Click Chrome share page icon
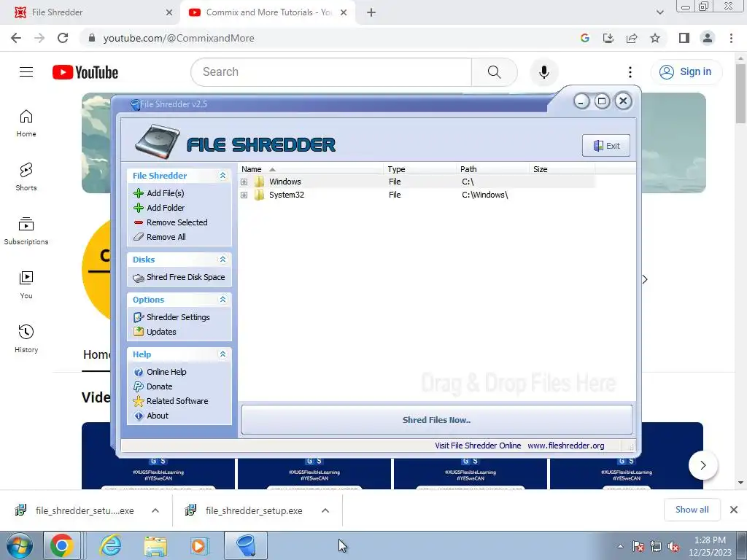Viewport: 747px width, 560px height. coord(632,38)
